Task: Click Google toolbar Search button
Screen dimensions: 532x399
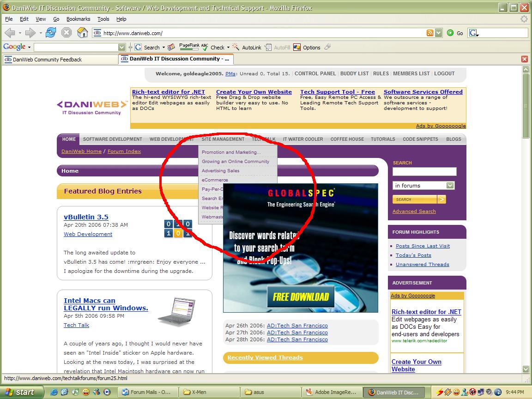Action: pos(147,47)
